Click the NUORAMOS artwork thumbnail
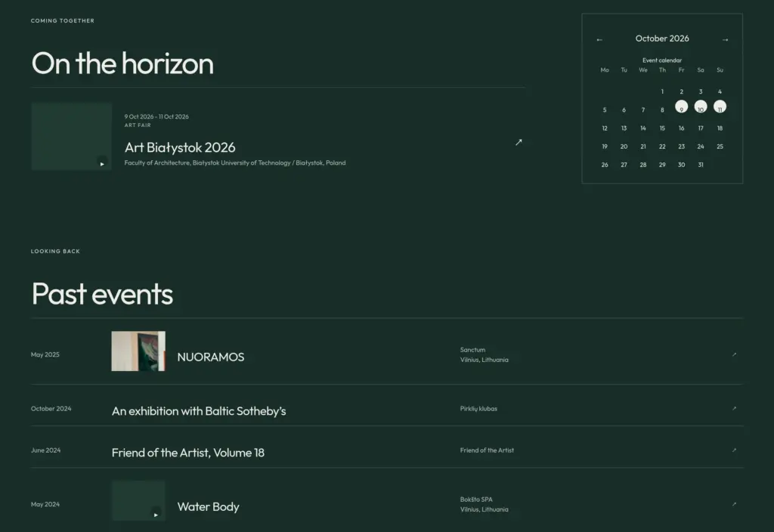This screenshot has height=532, width=774. pyautogui.click(x=138, y=351)
